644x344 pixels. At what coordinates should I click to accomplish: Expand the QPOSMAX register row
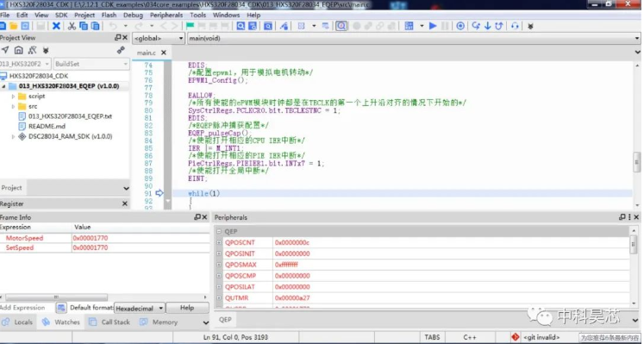[219, 265]
